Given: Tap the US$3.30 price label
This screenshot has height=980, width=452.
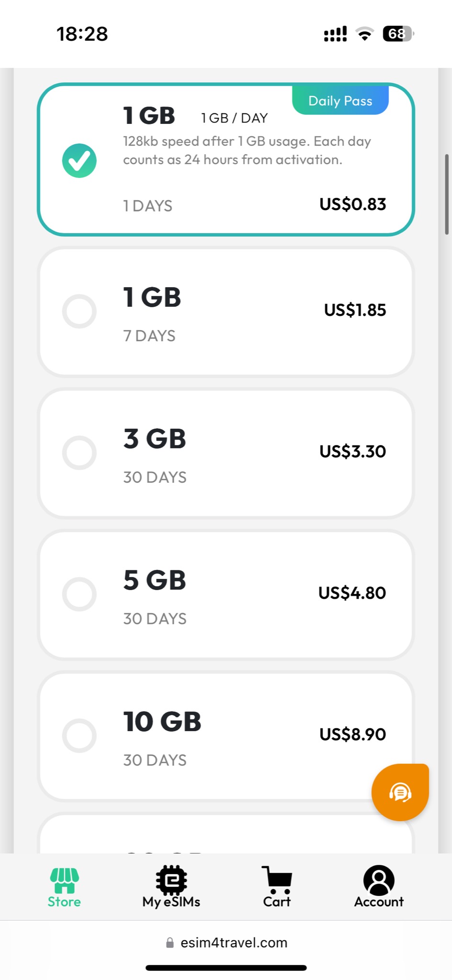Looking at the screenshot, I should click(352, 451).
